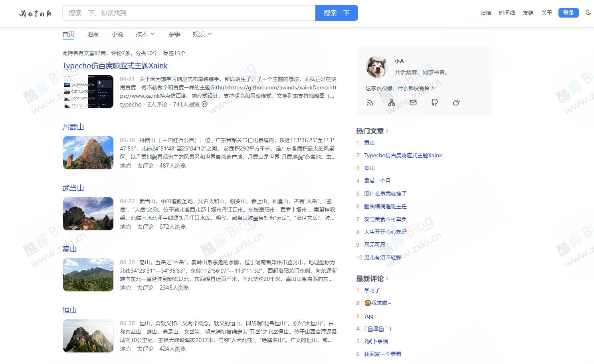Click the sitemap icon under 小A's bio
The image size is (594, 364).
tap(391, 103)
